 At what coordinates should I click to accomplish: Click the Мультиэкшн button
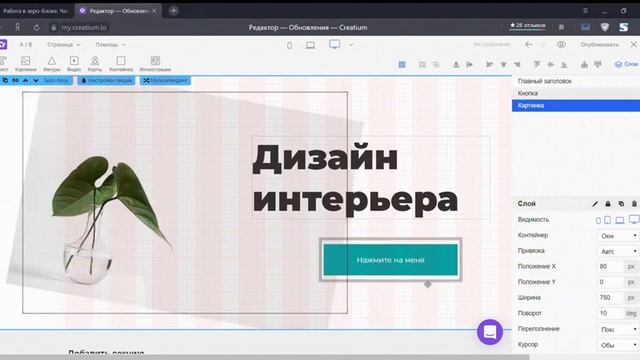pos(165,80)
